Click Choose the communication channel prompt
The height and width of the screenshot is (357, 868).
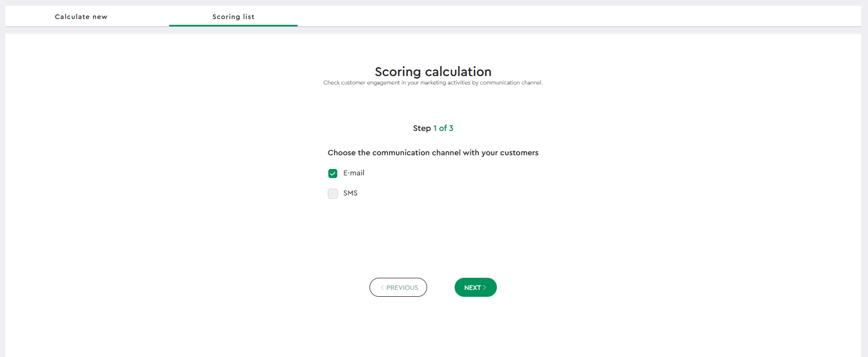[x=433, y=153]
